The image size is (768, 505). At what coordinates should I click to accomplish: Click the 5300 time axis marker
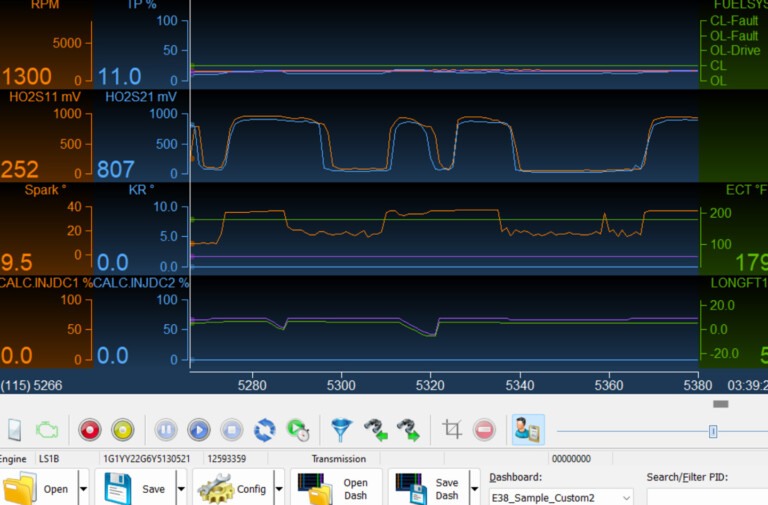tap(341, 385)
